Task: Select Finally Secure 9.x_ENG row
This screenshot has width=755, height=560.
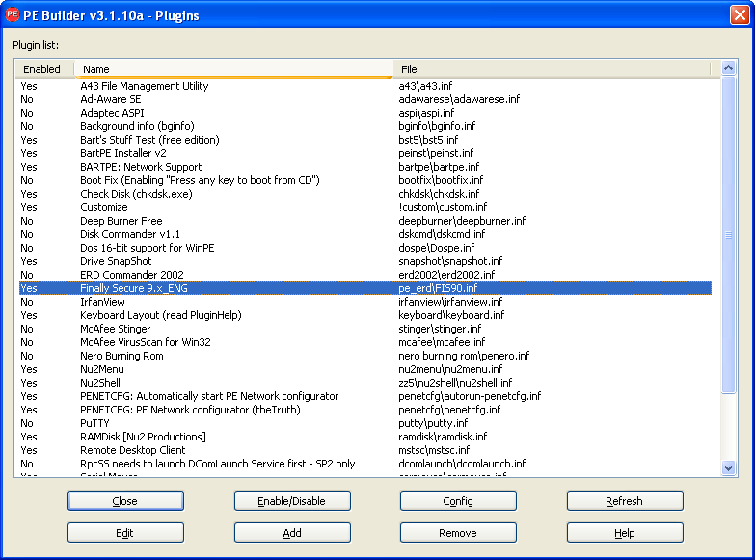Action: click(x=365, y=288)
